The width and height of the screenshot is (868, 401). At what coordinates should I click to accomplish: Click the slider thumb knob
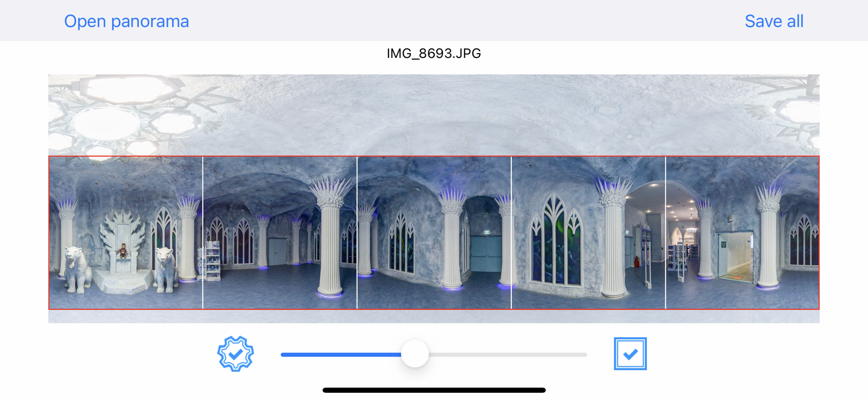(415, 354)
